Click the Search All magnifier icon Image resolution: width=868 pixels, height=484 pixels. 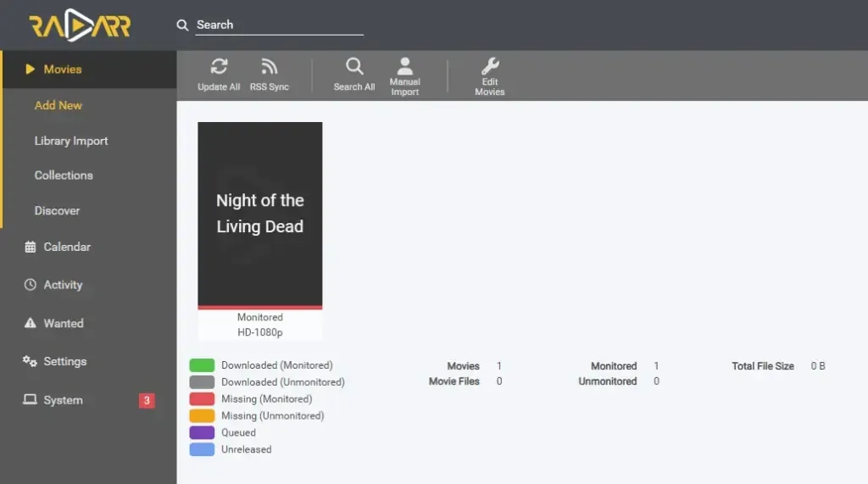(354, 67)
